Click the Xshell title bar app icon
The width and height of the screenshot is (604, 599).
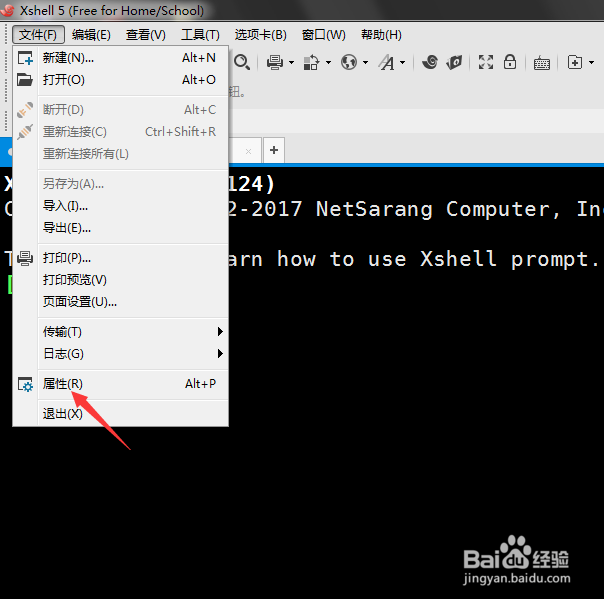click(x=8, y=10)
